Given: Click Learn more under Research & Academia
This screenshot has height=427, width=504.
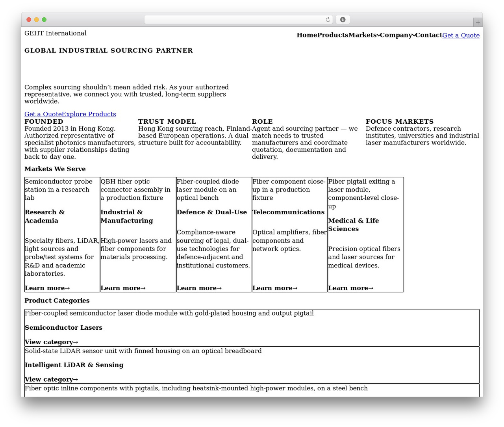Looking at the screenshot, I should click(47, 288).
